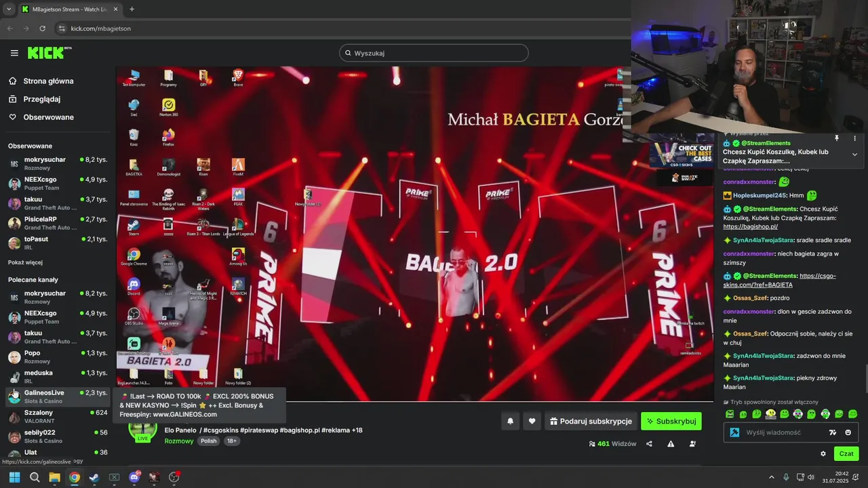Open the Rozmowy category link
868x488 pixels.
tap(179, 441)
